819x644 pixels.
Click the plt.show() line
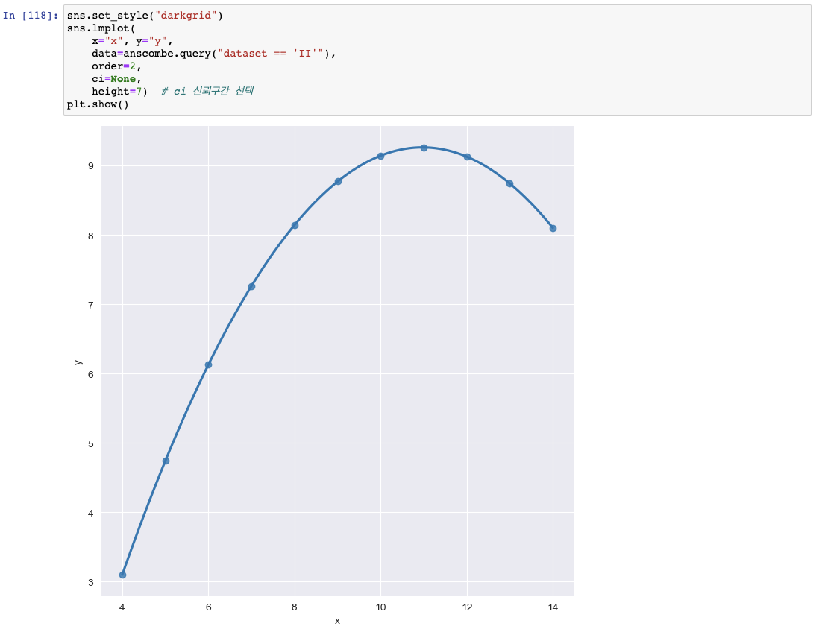(98, 104)
